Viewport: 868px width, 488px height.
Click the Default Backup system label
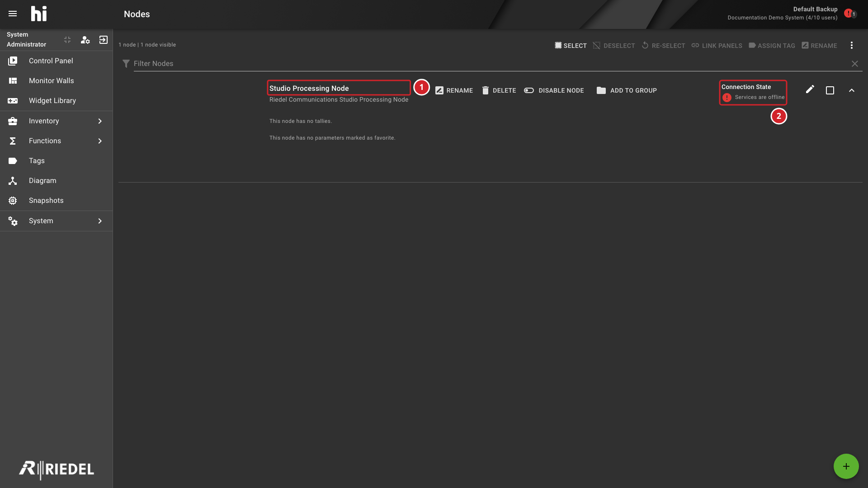pyautogui.click(x=815, y=9)
